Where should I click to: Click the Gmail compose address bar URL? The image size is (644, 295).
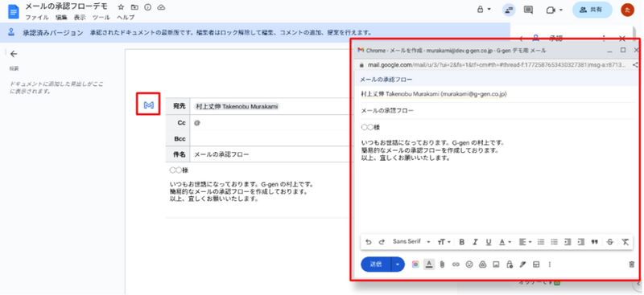(x=496, y=65)
